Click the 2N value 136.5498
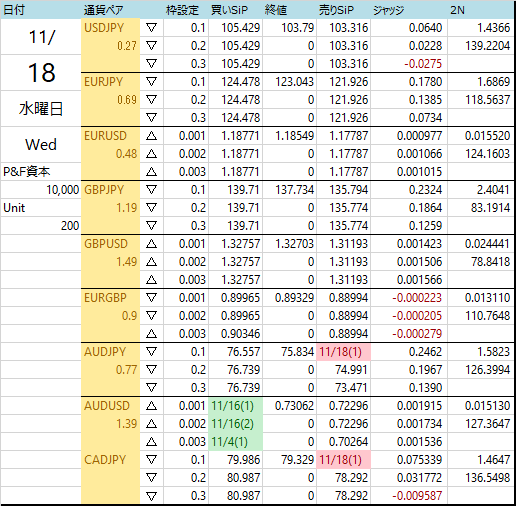 488,478
